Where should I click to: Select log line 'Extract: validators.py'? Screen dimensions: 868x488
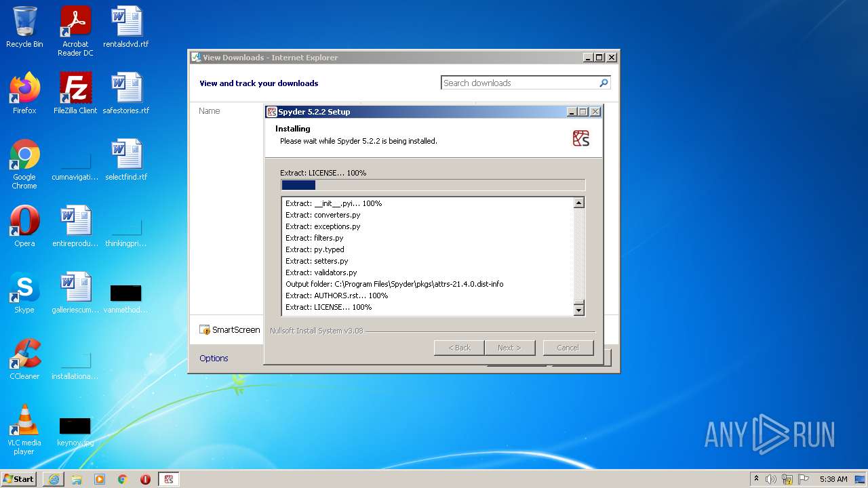coord(321,272)
